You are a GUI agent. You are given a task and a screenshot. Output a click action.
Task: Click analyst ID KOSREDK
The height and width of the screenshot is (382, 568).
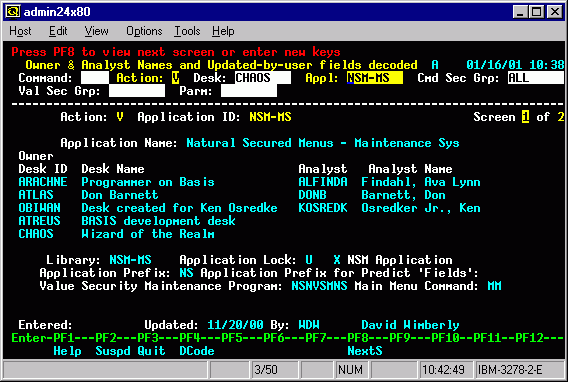(323, 208)
